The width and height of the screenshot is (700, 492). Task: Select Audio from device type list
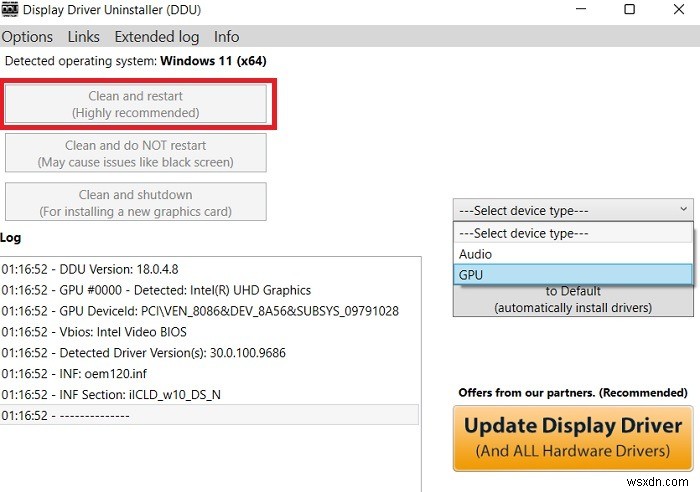click(573, 254)
